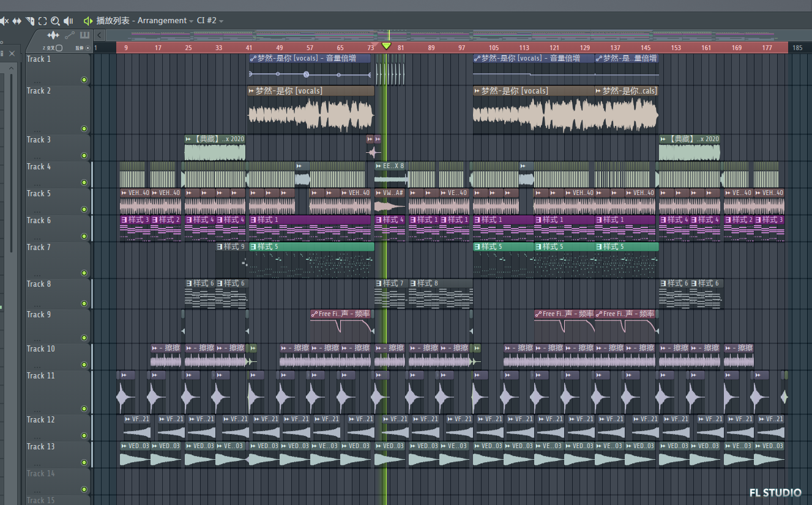Select the Track 8 header
Screen dimensions: 812x505
pyautogui.click(x=58, y=294)
